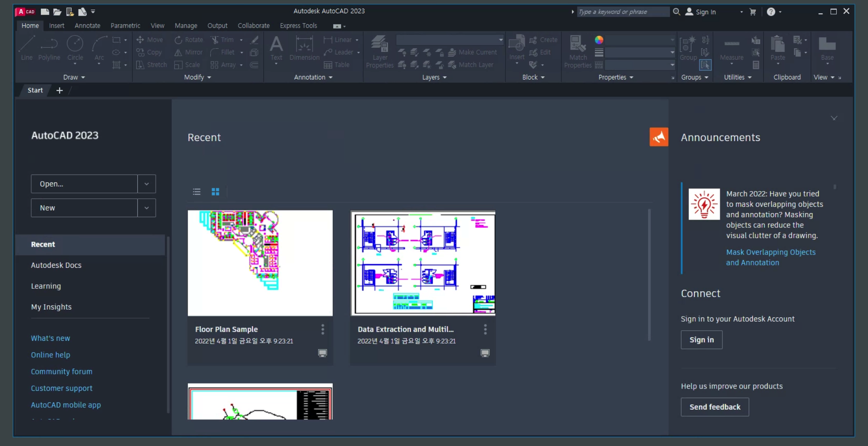Select the Arc tool
This screenshot has height=446, width=868.
[x=99, y=49]
